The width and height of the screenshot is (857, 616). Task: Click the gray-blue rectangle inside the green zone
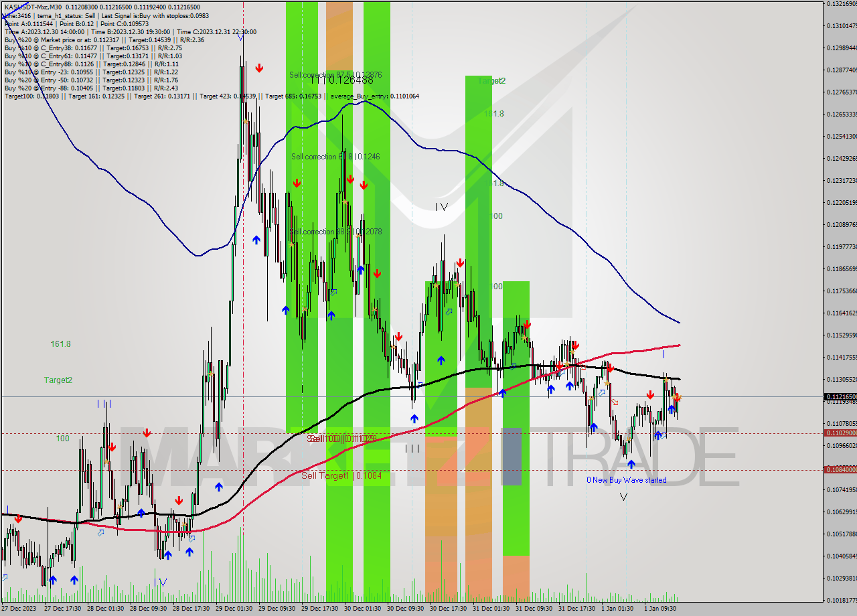[x=512, y=456]
